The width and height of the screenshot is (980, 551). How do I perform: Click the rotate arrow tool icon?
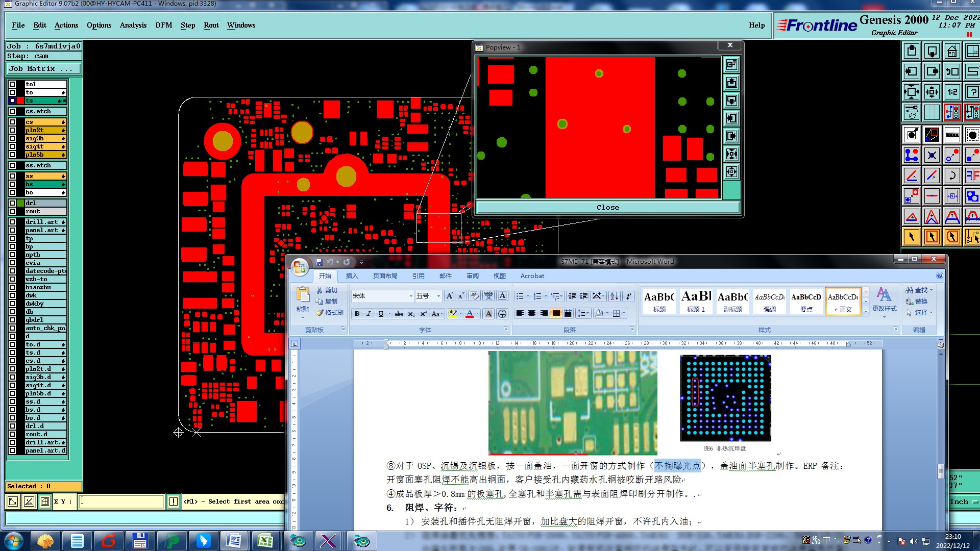[952, 176]
